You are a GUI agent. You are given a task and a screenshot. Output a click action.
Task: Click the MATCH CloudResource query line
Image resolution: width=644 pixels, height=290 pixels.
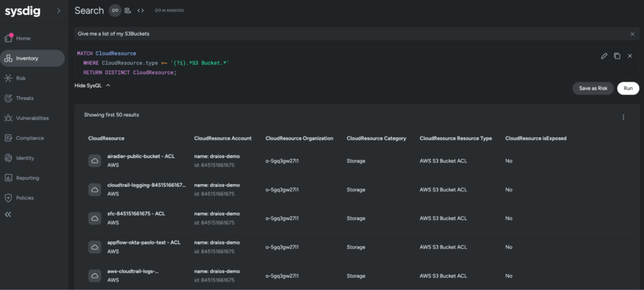(x=106, y=53)
